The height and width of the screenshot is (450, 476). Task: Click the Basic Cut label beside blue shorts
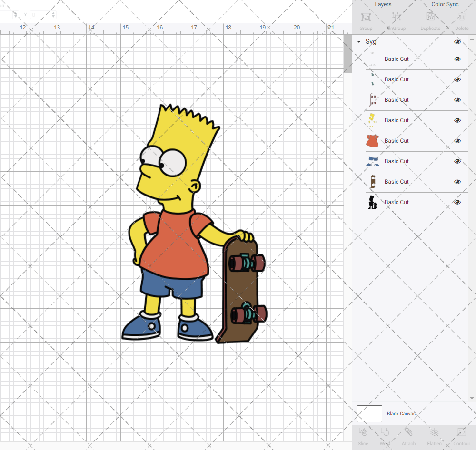397,161
